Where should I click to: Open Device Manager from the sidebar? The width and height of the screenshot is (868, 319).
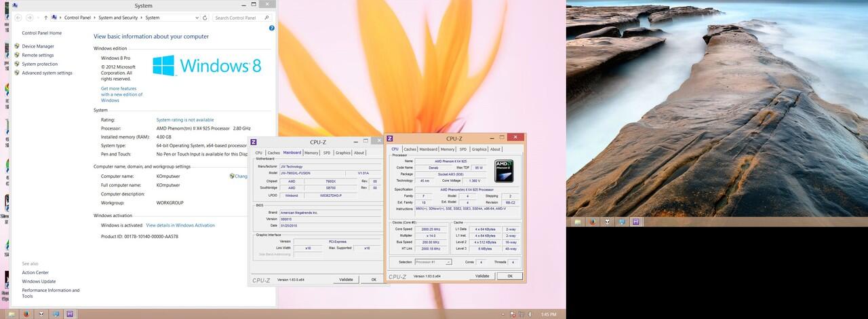[38, 46]
